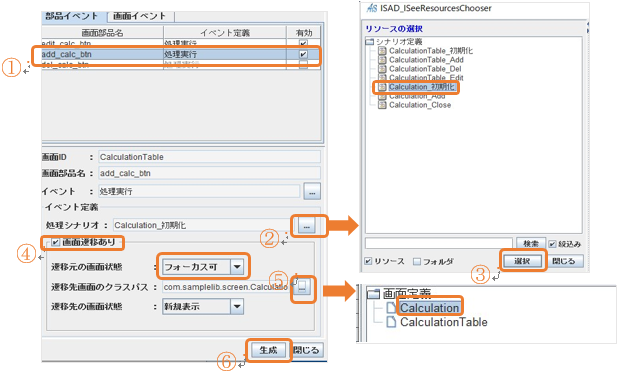
Task: Click the 生成 button
Action: pyautogui.click(x=269, y=350)
